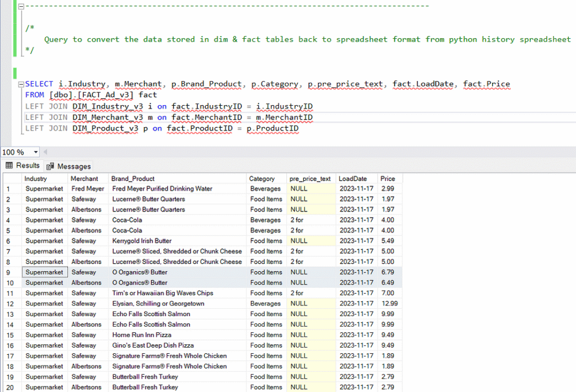The width and height of the screenshot is (576, 392).
Task: Switch to the Results tab
Action: (x=22, y=166)
